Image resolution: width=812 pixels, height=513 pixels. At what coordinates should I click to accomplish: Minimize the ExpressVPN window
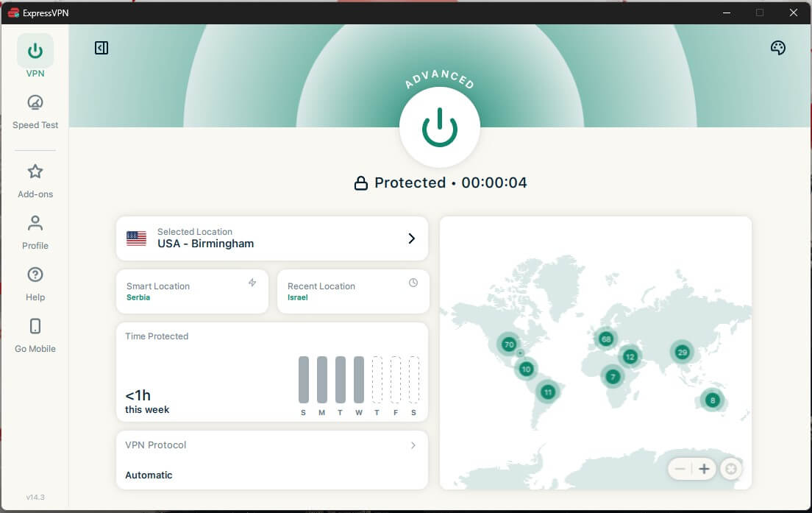pyautogui.click(x=727, y=13)
